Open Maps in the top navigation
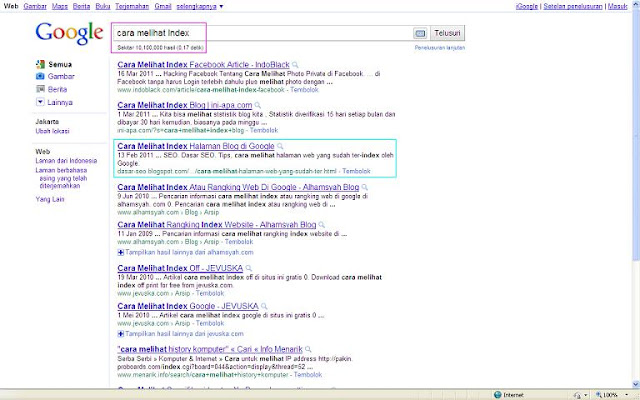 (60, 7)
